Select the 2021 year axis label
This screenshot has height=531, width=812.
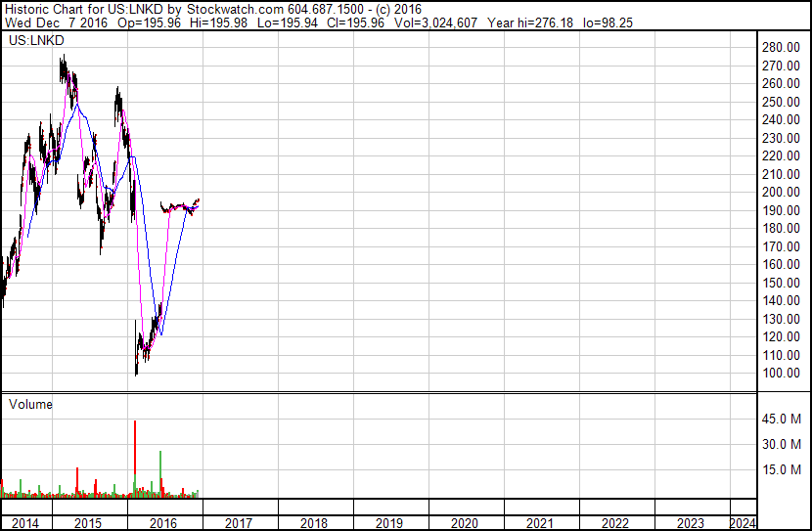(540, 523)
